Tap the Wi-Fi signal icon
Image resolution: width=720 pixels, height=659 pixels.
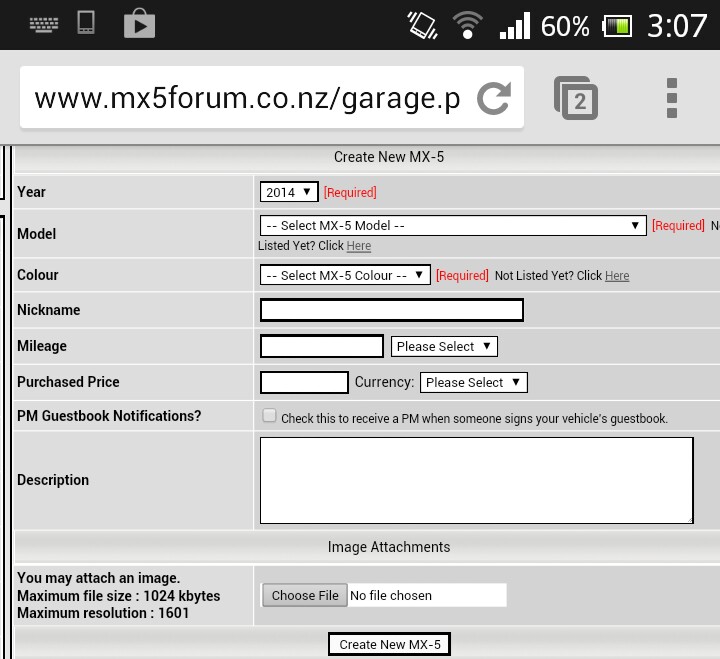(466, 24)
